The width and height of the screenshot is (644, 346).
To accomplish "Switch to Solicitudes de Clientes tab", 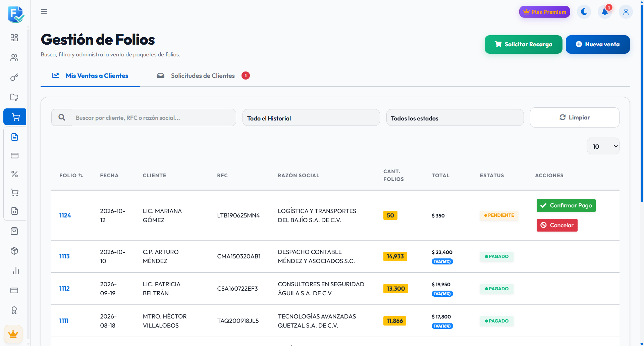I will (203, 76).
